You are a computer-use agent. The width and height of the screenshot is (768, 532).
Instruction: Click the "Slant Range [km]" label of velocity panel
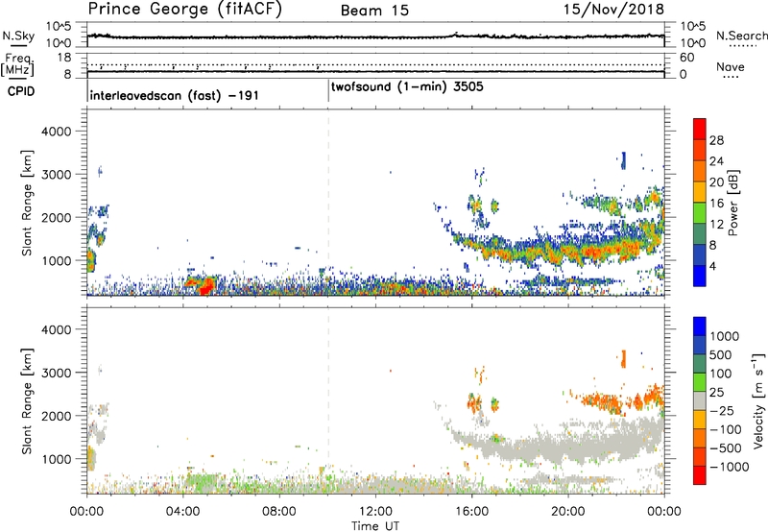[27, 401]
